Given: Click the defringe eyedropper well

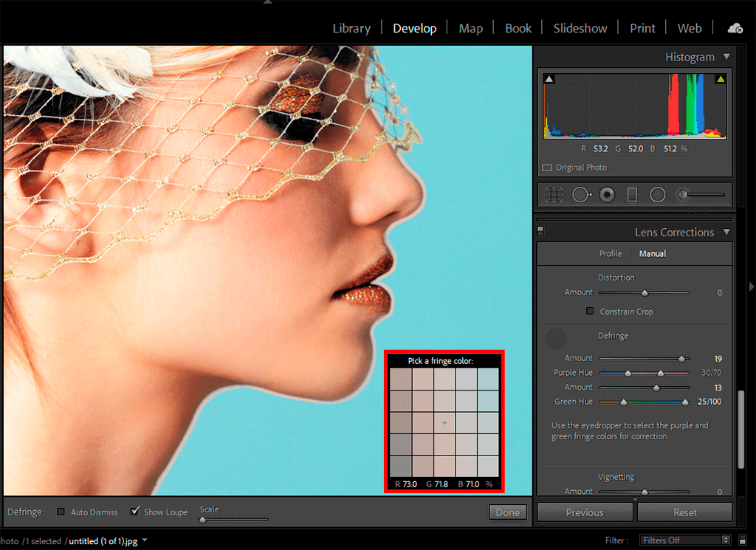Looking at the screenshot, I should [x=556, y=339].
